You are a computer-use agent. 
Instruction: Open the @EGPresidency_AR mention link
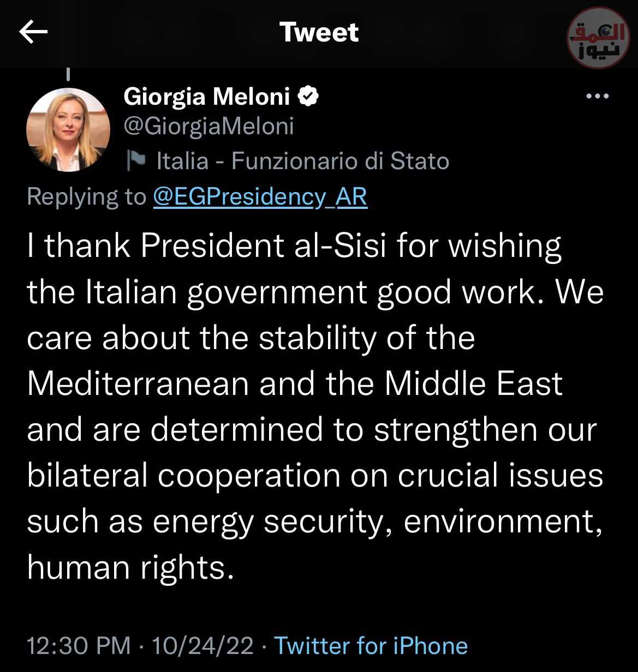point(260,196)
